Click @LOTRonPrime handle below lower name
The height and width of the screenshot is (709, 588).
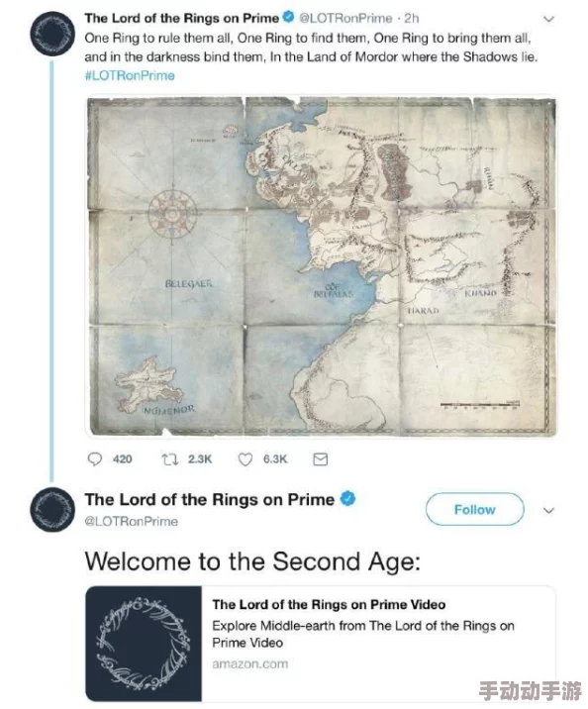click(131, 521)
